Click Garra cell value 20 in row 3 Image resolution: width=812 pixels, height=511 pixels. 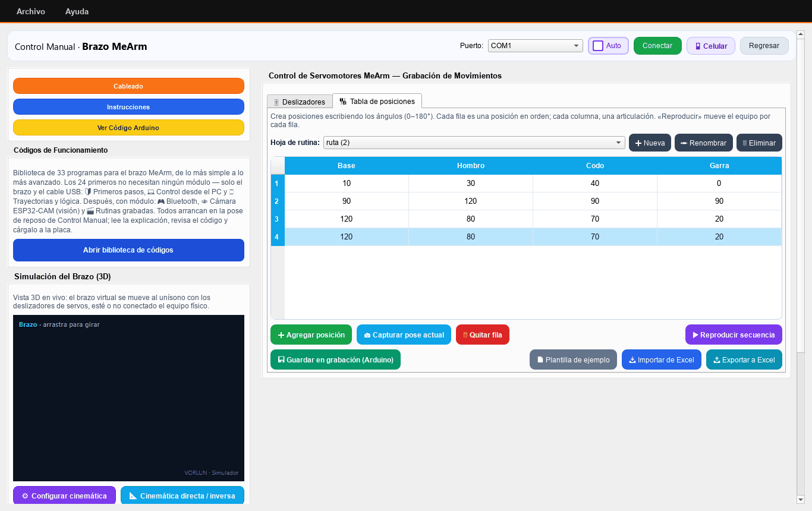[x=719, y=219]
